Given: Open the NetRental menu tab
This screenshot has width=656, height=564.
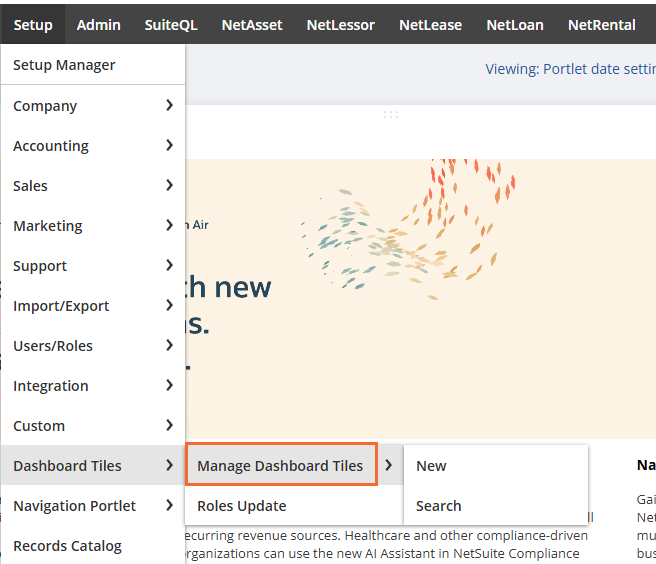Looking at the screenshot, I should point(602,25).
